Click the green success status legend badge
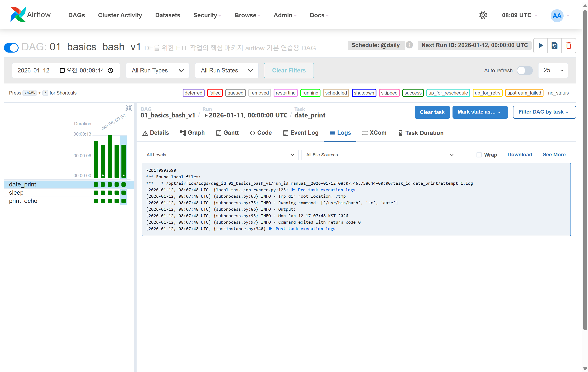Viewport: 588px width, 372px height. point(413,93)
